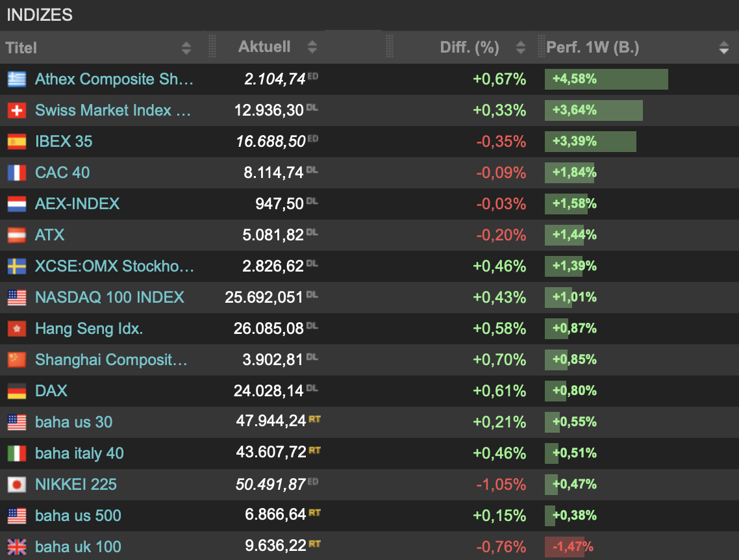
Task: Open the baha italy 40 link
Action: (x=79, y=453)
